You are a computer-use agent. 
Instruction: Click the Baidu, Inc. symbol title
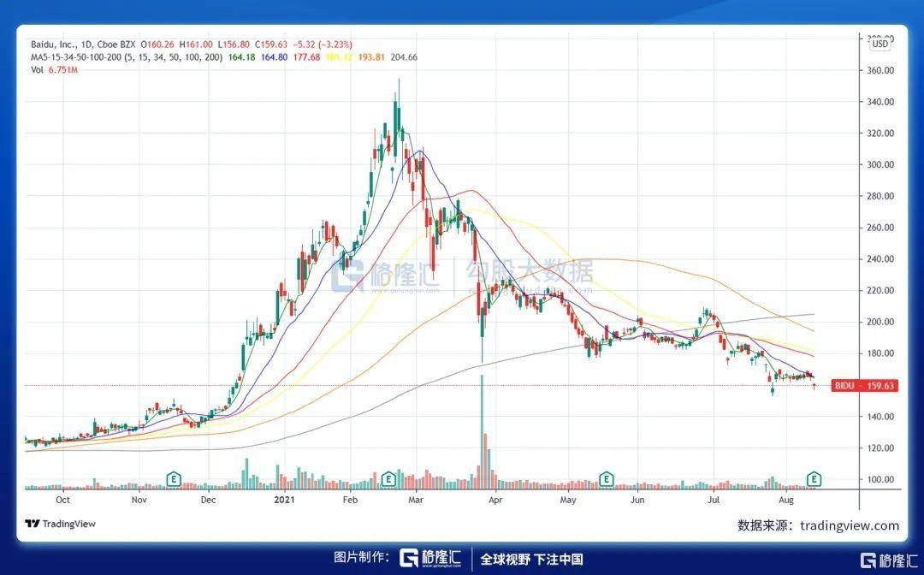tap(61, 44)
